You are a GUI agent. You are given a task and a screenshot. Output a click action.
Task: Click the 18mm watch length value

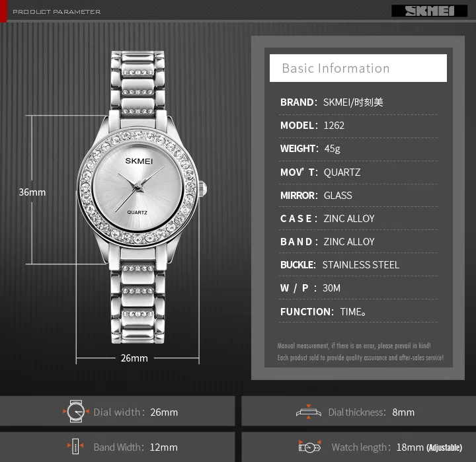click(410, 447)
